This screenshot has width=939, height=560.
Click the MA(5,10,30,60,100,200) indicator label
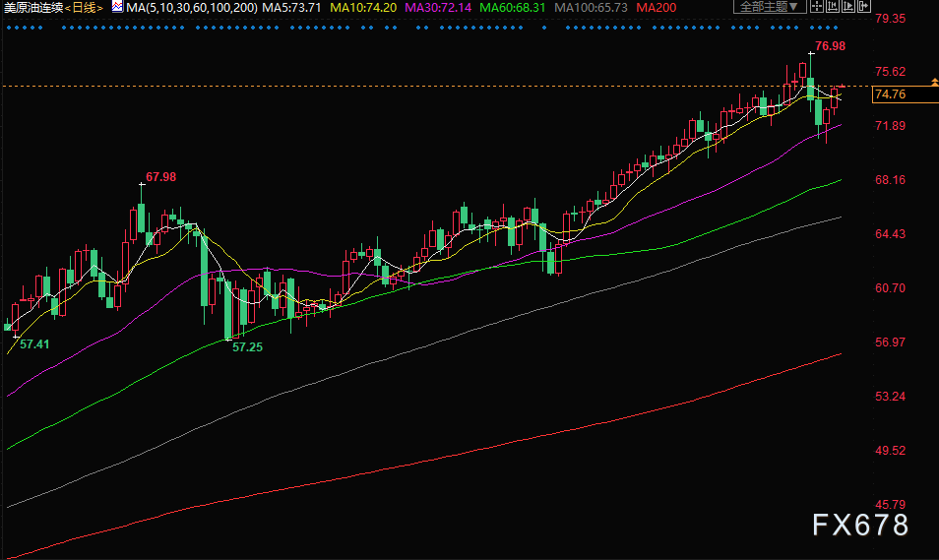[192, 8]
